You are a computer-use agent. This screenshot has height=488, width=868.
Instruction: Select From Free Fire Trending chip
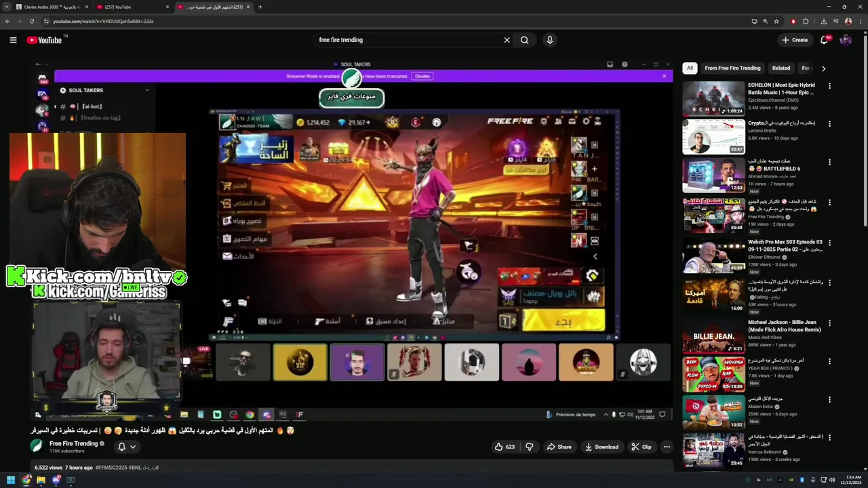732,68
